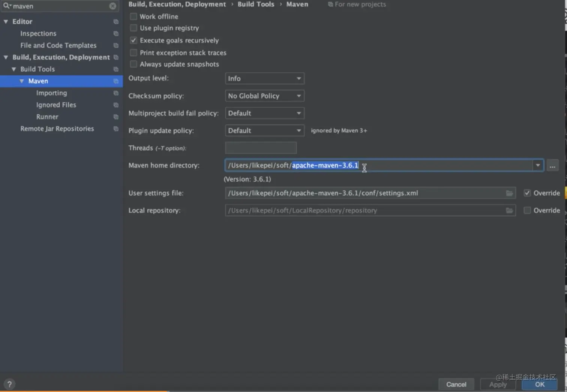
Task: Click project icon beside selected Maven row
Action: pyautogui.click(x=116, y=81)
